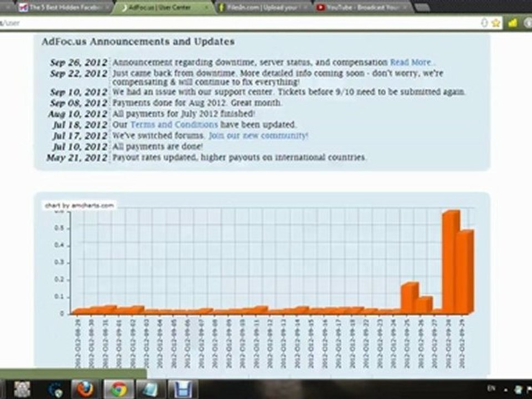
Task: Click the yellow extension icon in toolbar
Action: pos(512,23)
